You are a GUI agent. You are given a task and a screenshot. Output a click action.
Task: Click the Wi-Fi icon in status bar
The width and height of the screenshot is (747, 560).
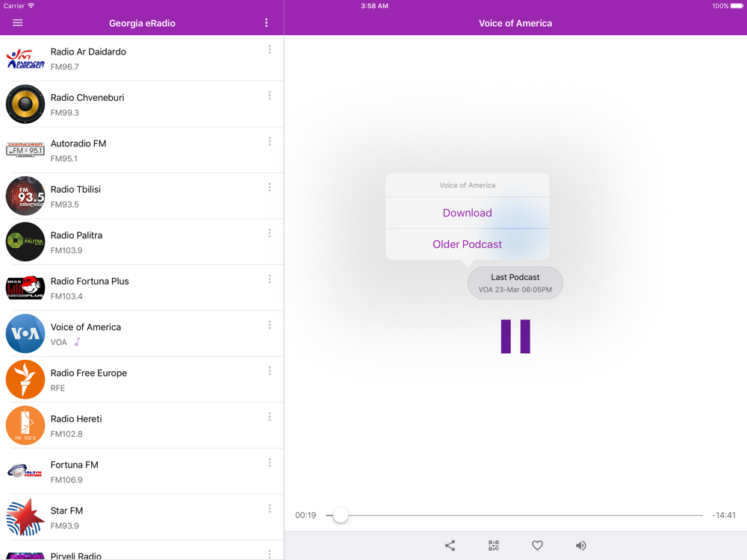coord(31,6)
